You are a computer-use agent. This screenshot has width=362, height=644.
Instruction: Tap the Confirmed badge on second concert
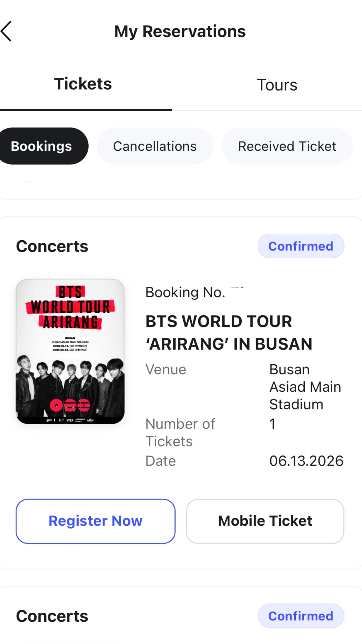pyautogui.click(x=301, y=616)
